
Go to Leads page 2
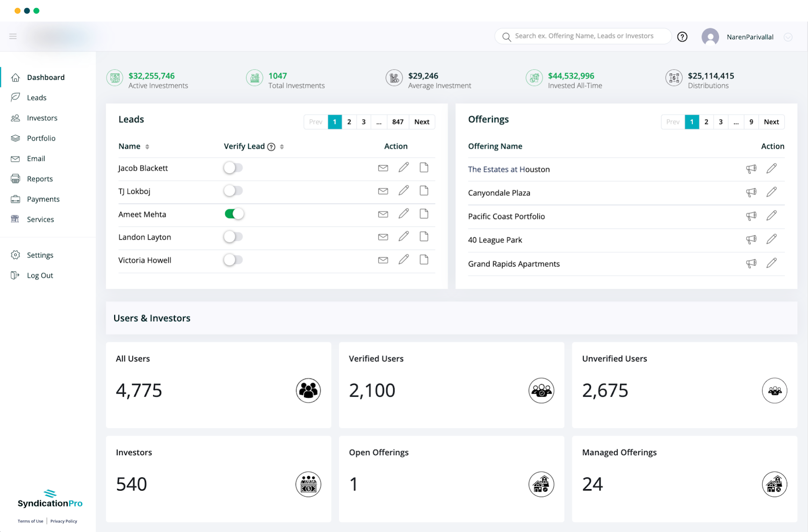tap(349, 122)
